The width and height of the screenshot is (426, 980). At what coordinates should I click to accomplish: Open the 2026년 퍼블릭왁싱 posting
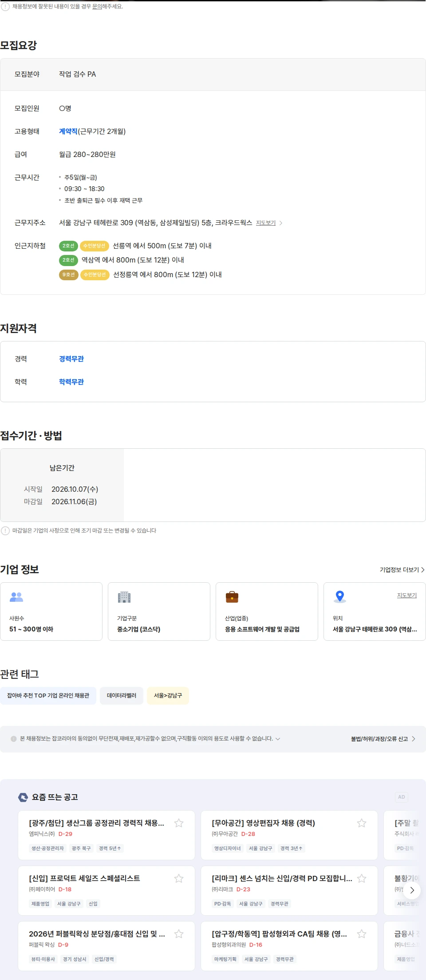pos(97,934)
